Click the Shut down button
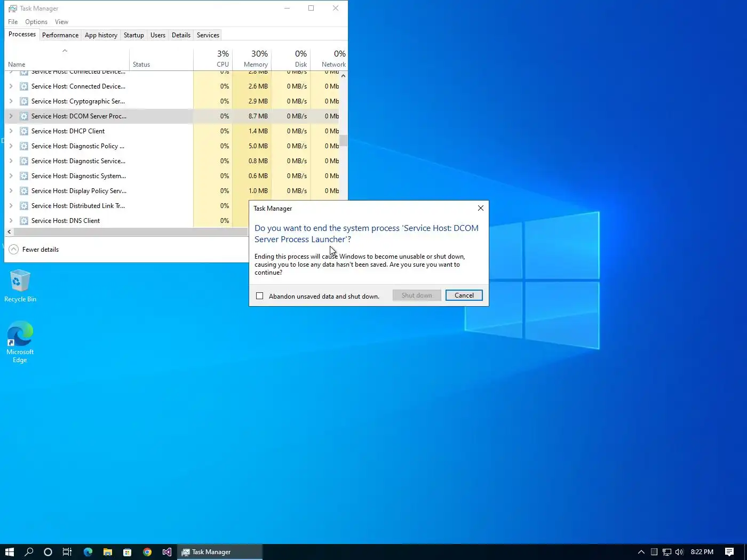Viewport: 747px width, 560px height. (x=417, y=295)
